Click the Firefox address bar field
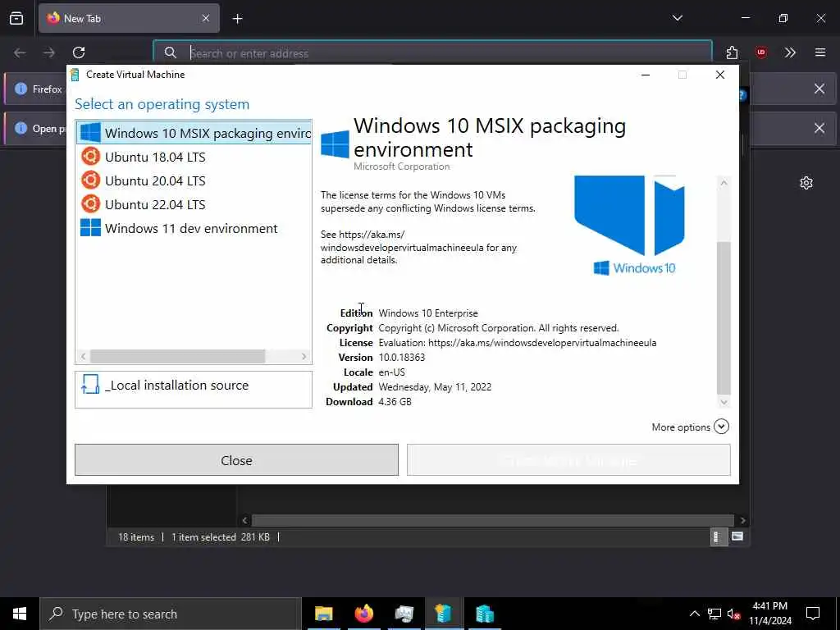Image resolution: width=840 pixels, height=630 pixels. [x=433, y=53]
